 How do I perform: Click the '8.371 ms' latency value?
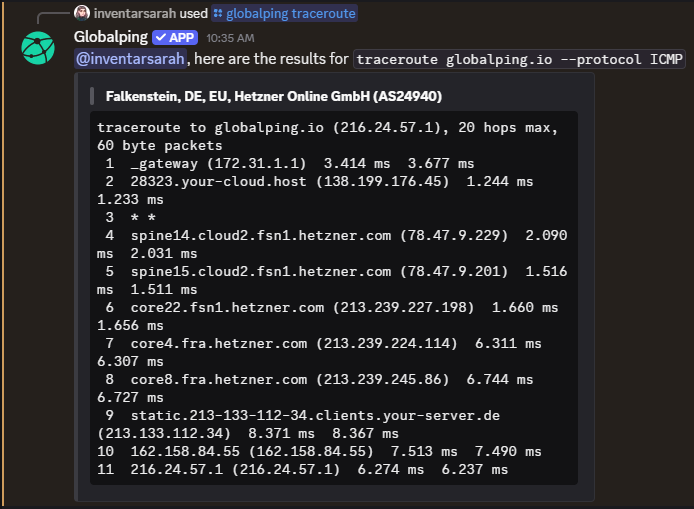[281, 433]
